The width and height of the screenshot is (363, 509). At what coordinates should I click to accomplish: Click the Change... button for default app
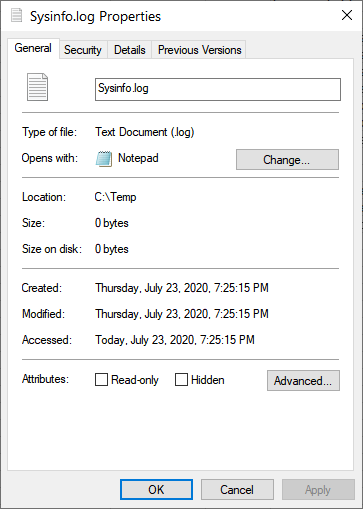(287, 160)
